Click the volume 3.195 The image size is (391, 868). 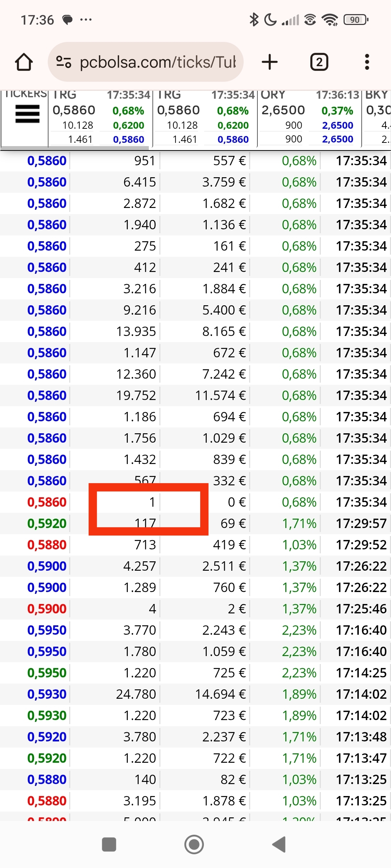[140, 801]
